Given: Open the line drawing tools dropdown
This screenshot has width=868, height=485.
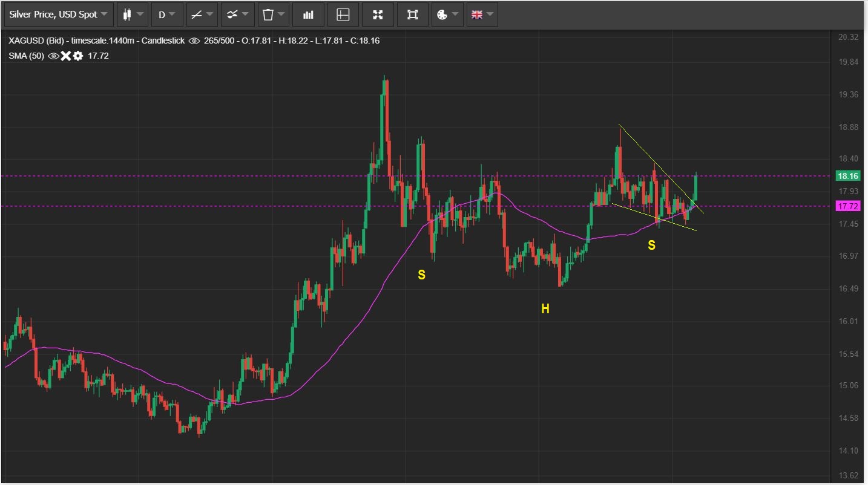Looking at the screenshot, I should click(202, 15).
